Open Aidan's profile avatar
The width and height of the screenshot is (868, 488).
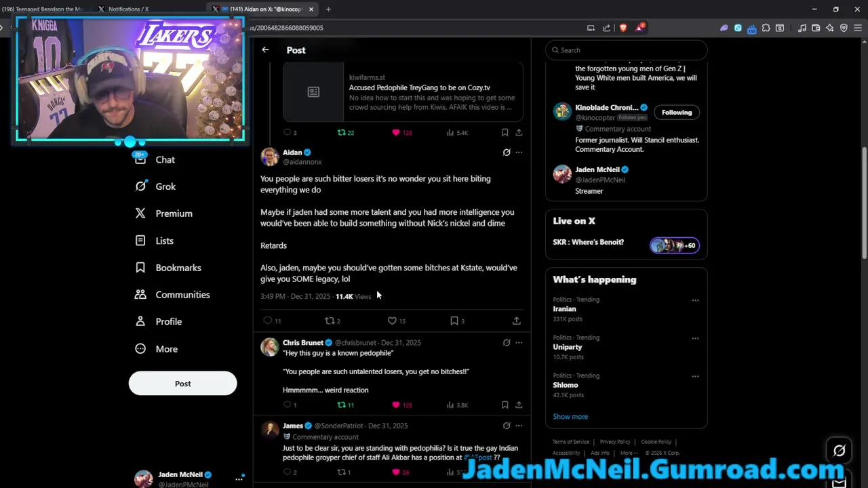click(x=270, y=157)
